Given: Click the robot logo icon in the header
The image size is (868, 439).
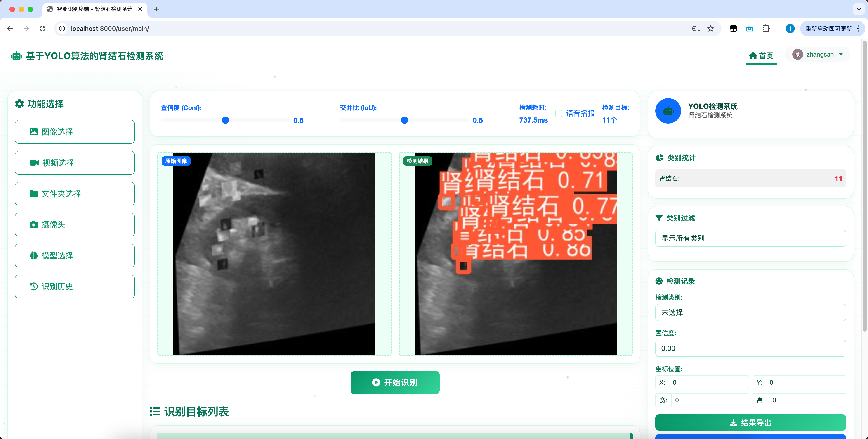Looking at the screenshot, I should 17,56.
